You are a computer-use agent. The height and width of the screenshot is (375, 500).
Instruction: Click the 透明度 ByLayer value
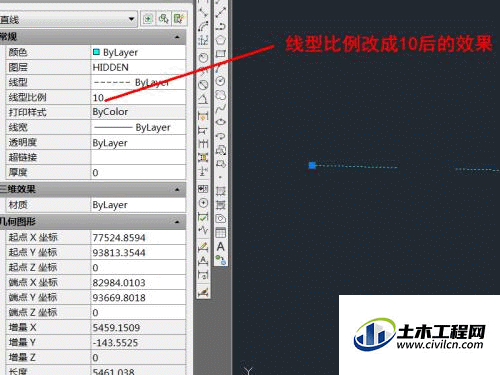pos(138,143)
